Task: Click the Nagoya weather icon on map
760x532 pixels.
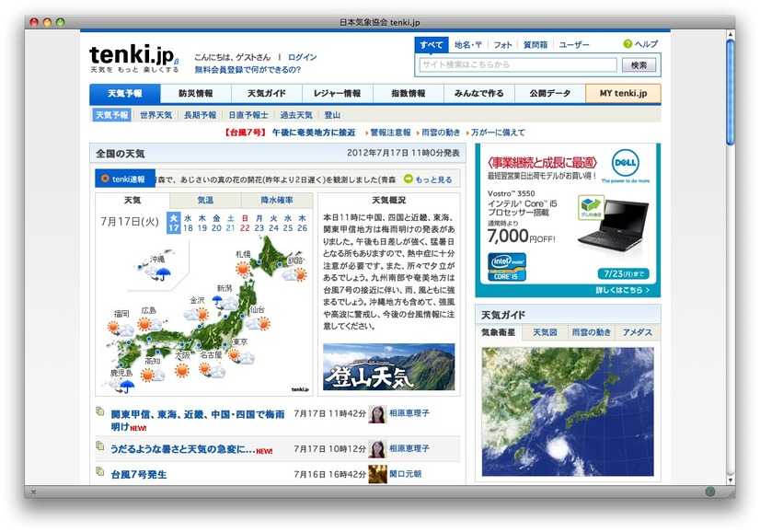Action: point(213,371)
